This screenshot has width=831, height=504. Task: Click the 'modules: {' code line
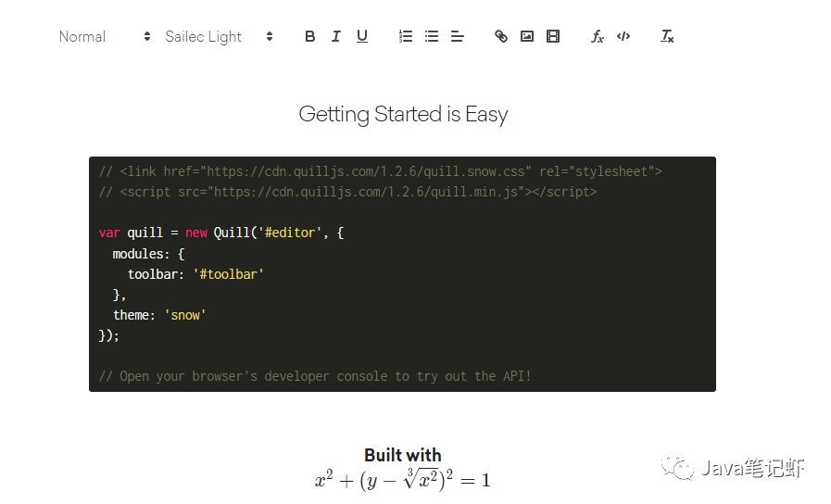148,254
